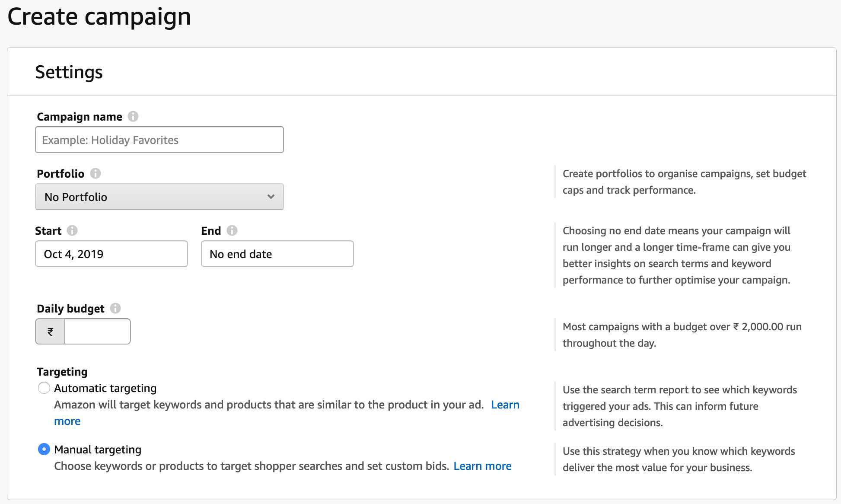
Task: Click the Campaign name text input
Action: (159, 140)
